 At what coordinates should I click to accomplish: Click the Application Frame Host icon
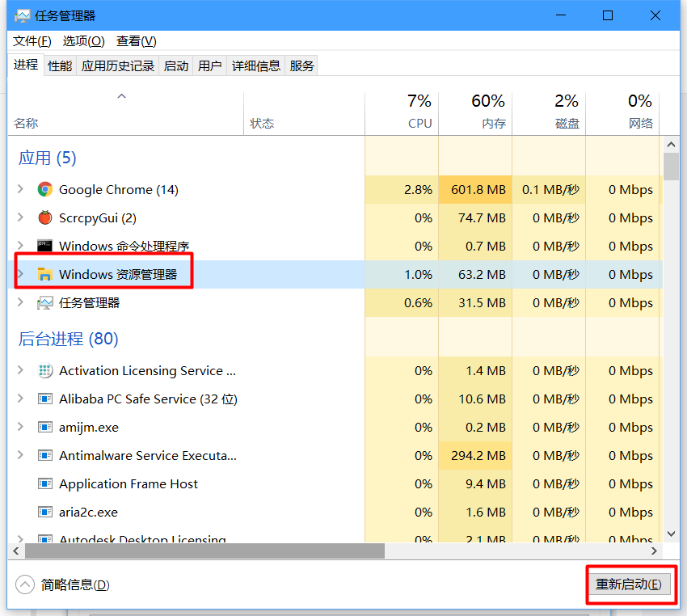tap(45, 483)
